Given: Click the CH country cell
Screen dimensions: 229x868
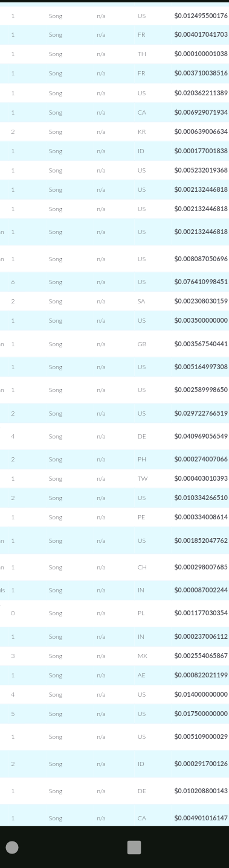Looking at the screenshot, I should coord(141,567).
